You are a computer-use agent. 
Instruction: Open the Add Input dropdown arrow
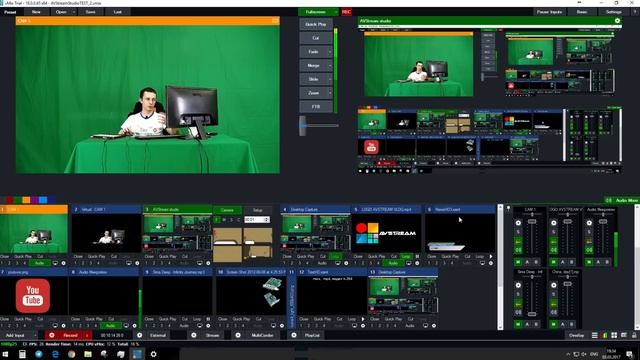[36, 335]
